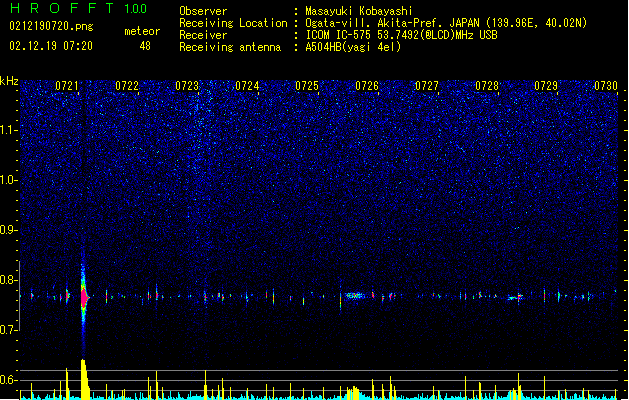Image resolution: width=629 pixels, height=400 pixels.
Task: Select the A504HB(yagi 4el) antenna text
Action: click(353, 47)
